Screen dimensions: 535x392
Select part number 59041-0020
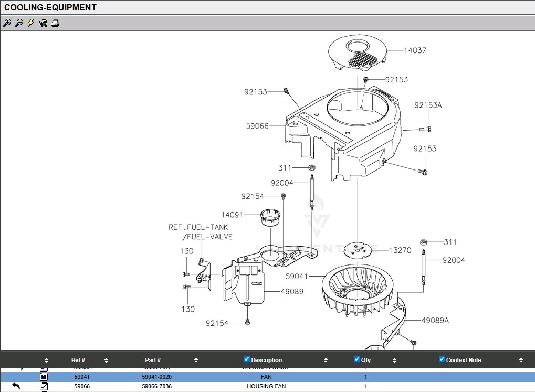pos(156,377)
